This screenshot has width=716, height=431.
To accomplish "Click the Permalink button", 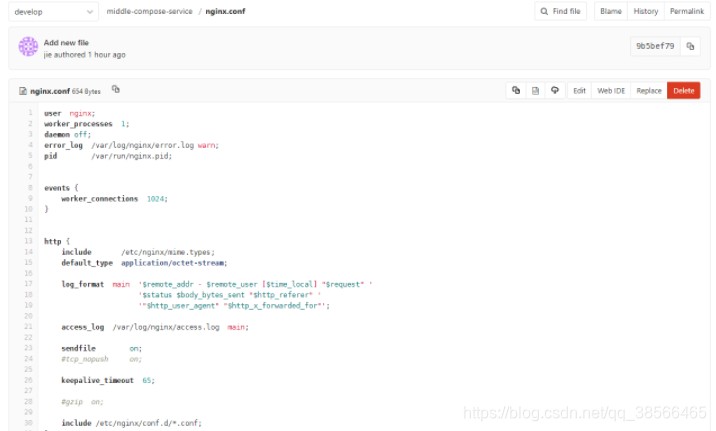I will click(x=686, y=11).
